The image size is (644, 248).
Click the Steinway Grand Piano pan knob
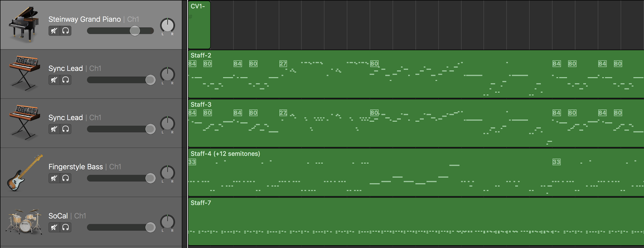pyautogui.click(x=167, y=25)
